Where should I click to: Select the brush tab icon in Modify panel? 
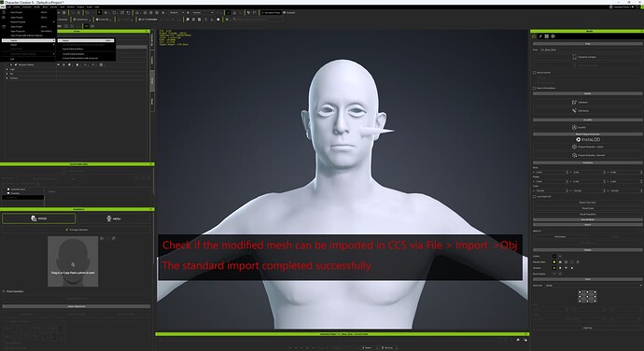[540, 36]
